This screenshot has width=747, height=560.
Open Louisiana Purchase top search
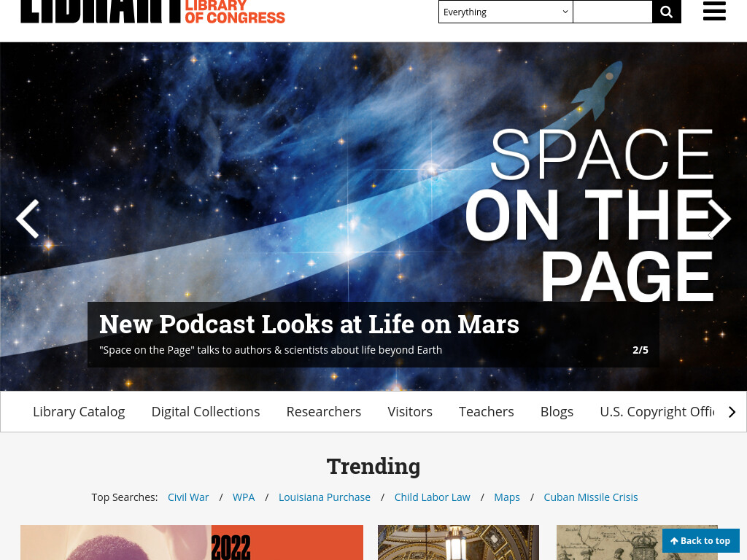click(325, 497)
